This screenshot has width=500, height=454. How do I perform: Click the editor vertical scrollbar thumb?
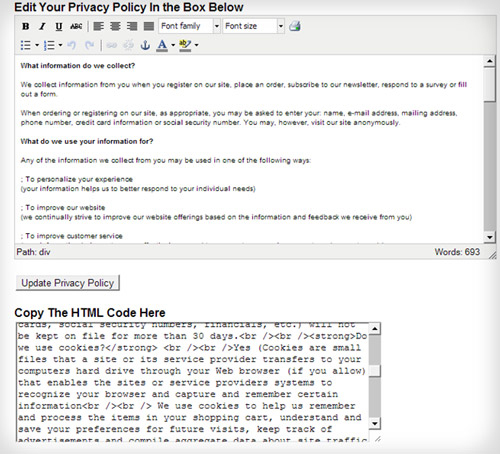coord(489,84)
